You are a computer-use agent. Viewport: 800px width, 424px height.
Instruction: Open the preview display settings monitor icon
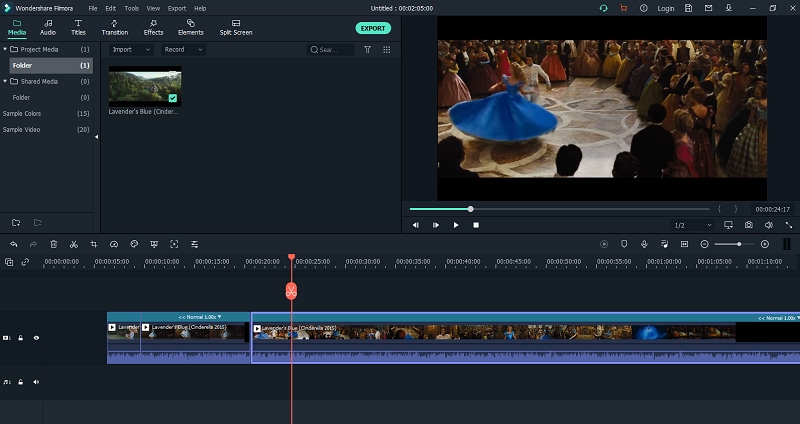point(729,225)
